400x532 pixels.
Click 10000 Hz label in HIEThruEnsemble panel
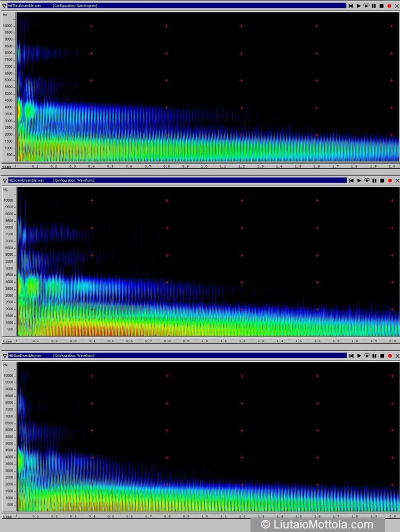point(7,26)
